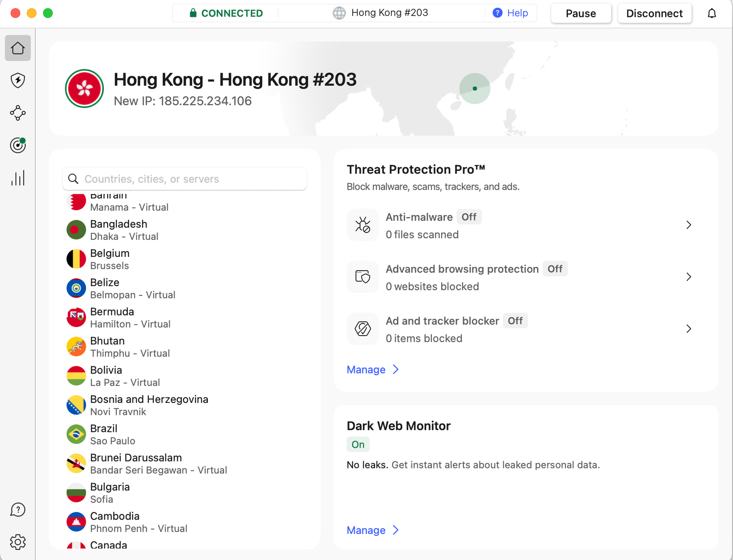The height and width of the screenshot is (560, 733).
Task: Select Bermuda from country list
Action: coord(185,317)
